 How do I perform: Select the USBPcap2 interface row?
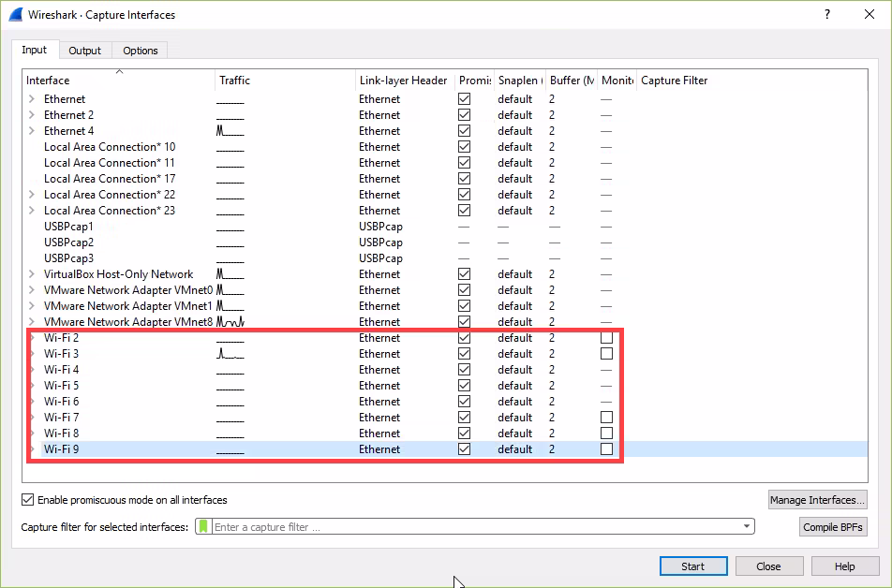tap(445, 243)
